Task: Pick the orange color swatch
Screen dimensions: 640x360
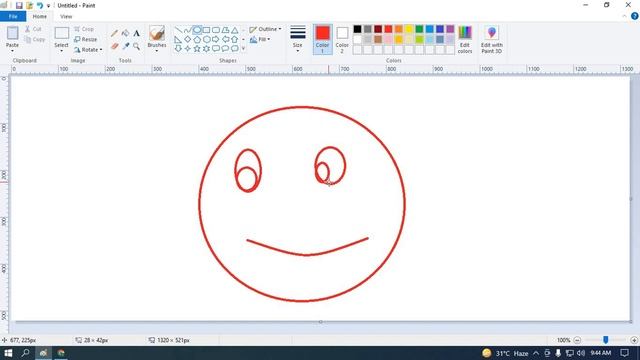Action: [398, 29]
